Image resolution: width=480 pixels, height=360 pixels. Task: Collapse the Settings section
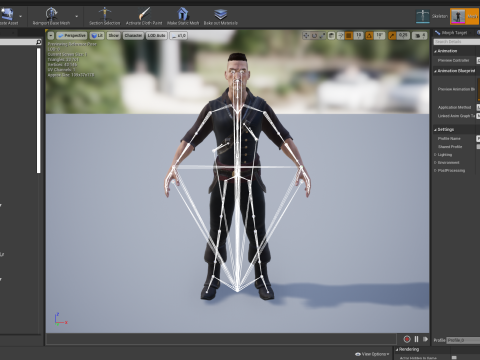click(x=435, y=130)
